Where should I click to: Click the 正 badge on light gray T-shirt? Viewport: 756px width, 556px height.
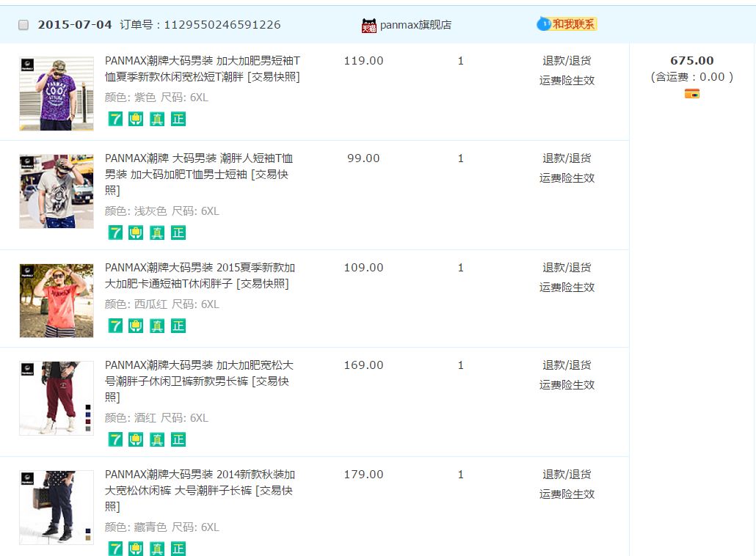coord(178,233)
